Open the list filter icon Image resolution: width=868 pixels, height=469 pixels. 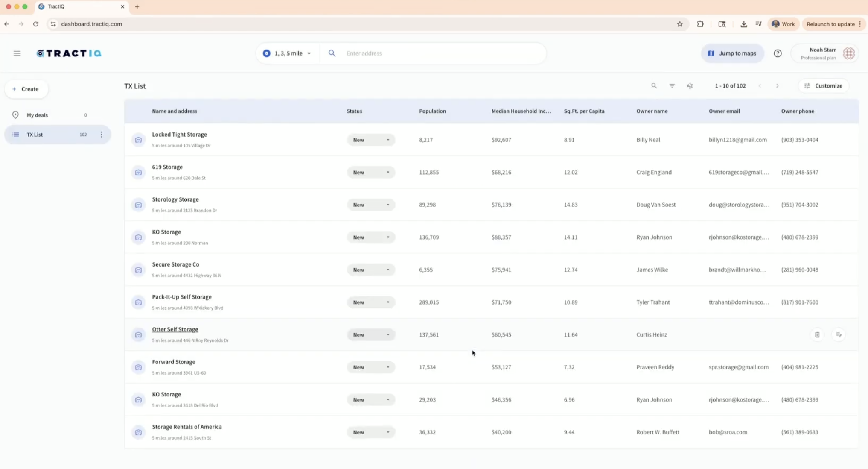pyautogui.click(x=672, y=86)
